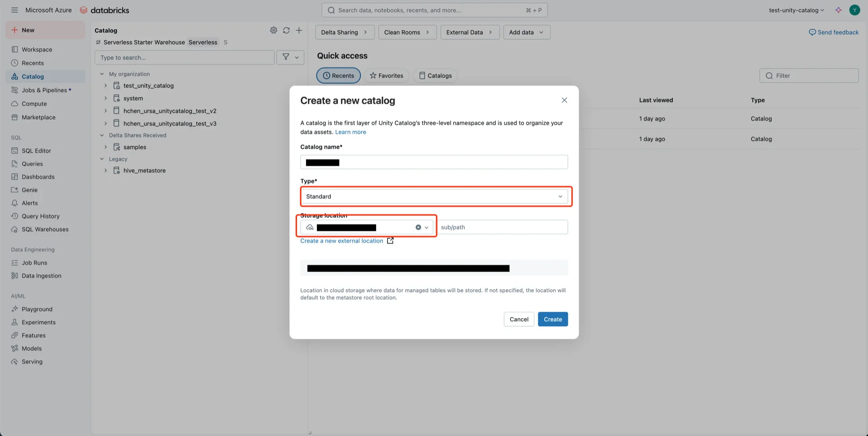The width and height of the screenshot is (868, 436).
Task: Click the sub/path input field
Action: [x=502, y=227]
